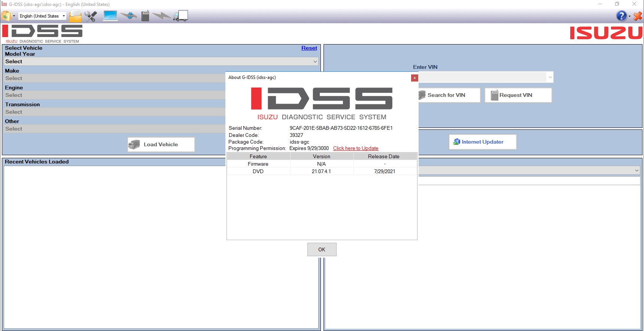Viewport: 644px width, 331px height.
Task: Click the Other Select field
Action: coord(115,129)
